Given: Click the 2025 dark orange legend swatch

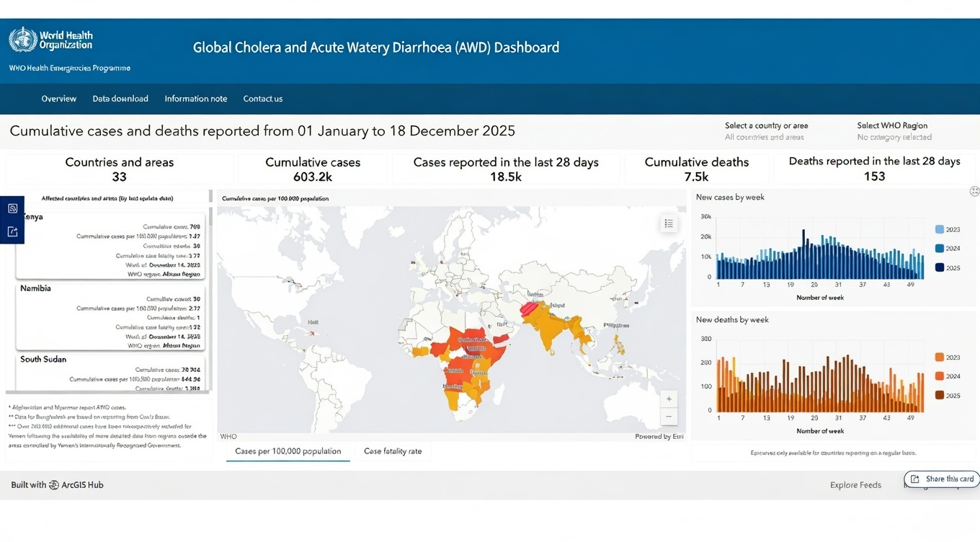Looking at the screenshot, I should coord(939,395).
